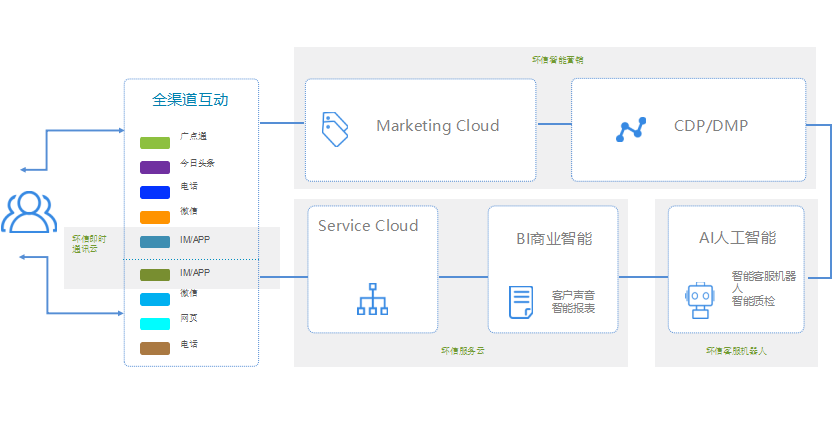Click the 全渠道互动 heading
The width and height of the screenshot is (838, 444).
click(x=190, y=100)
